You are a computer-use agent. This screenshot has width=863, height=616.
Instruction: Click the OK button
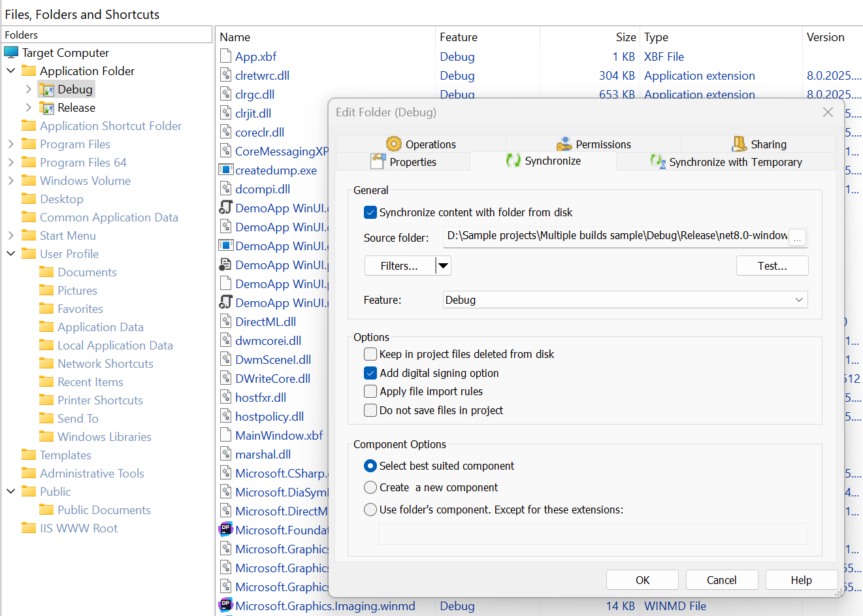[642, 580]
